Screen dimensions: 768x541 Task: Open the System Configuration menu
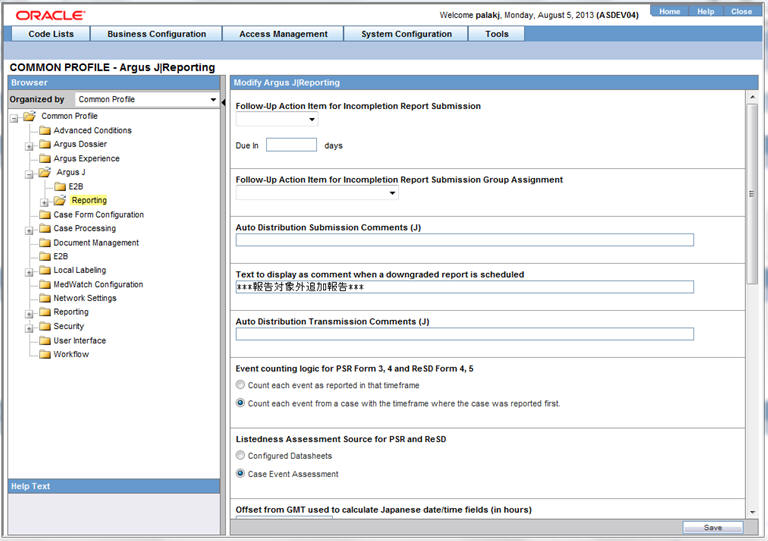[x=407, y=34]
